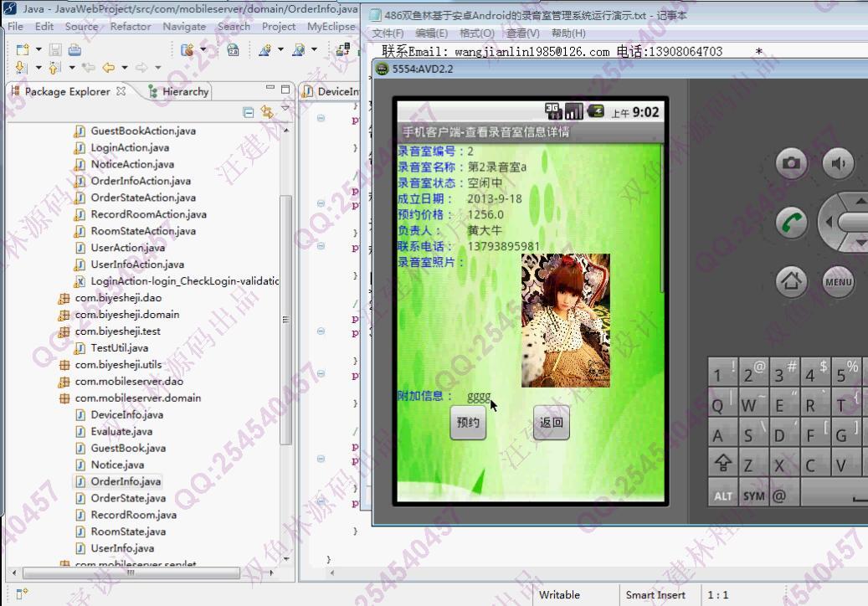Go to Previous Annotation icon
Screen dimensions: 868x606
(54, 68)
